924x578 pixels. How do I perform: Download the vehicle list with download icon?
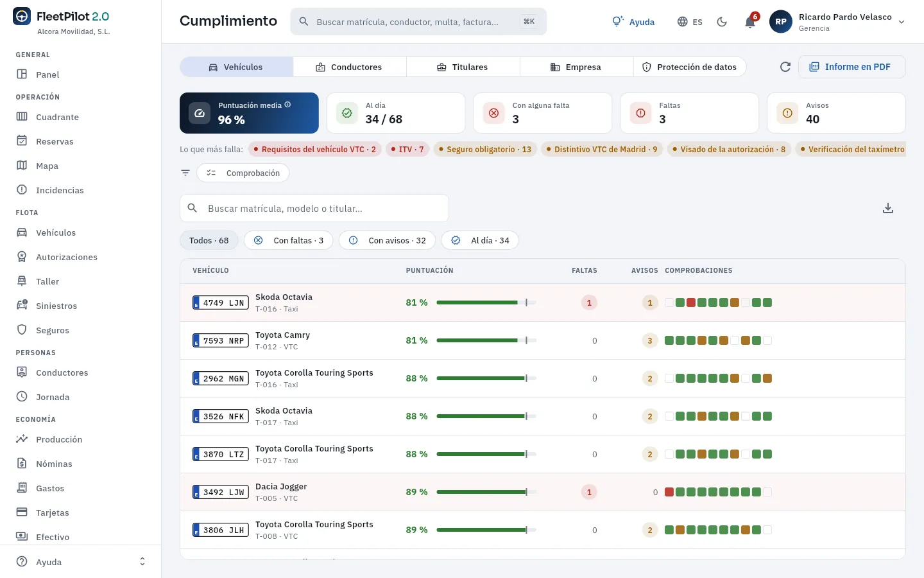pyautogui.click(x=888, y=208)
